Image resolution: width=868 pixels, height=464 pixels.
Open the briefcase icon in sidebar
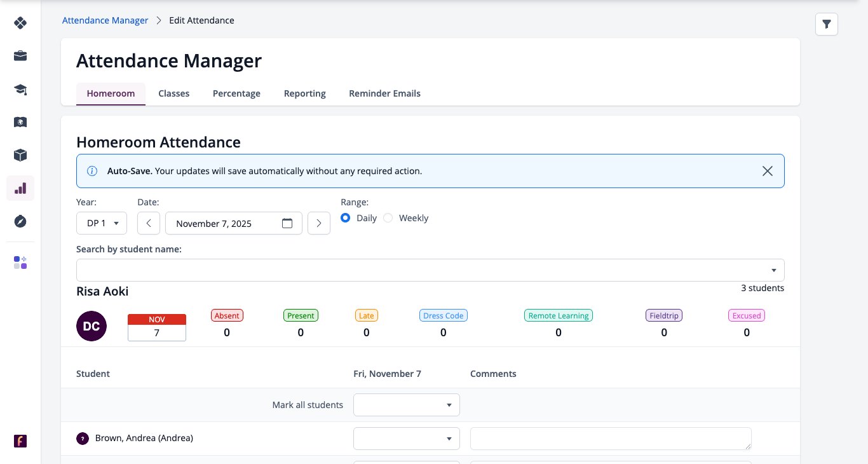[20, 56]
